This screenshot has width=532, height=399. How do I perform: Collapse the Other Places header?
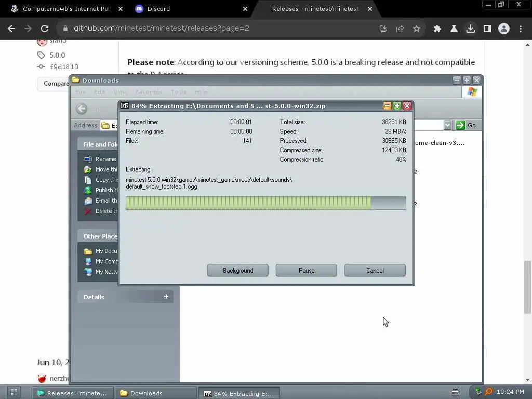click(98, 236)
